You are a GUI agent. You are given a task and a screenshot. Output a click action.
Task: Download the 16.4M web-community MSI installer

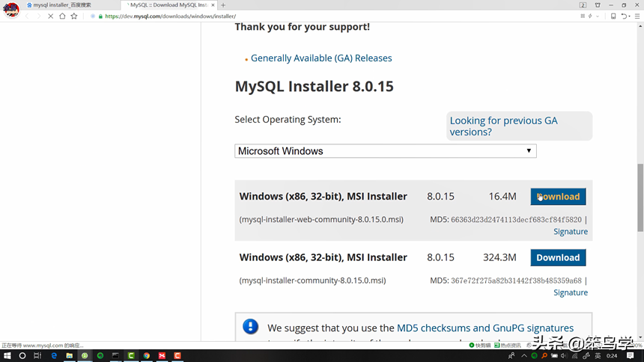[x=558, y=197]
